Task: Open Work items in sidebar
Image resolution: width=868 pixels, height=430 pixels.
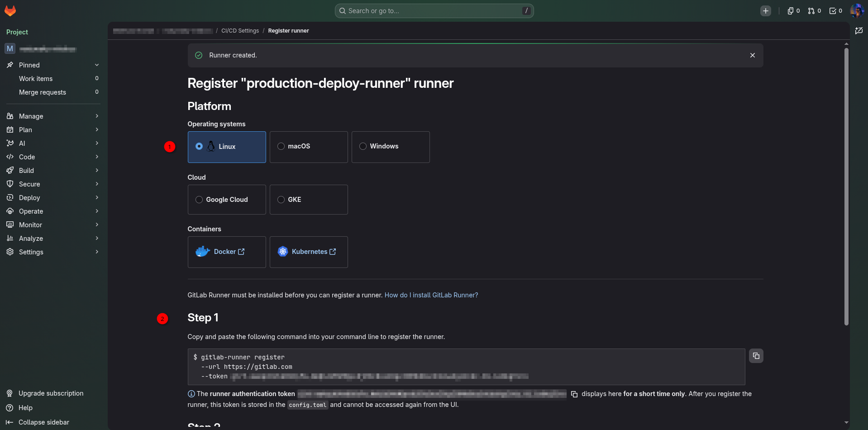Action: click(53, 79)
